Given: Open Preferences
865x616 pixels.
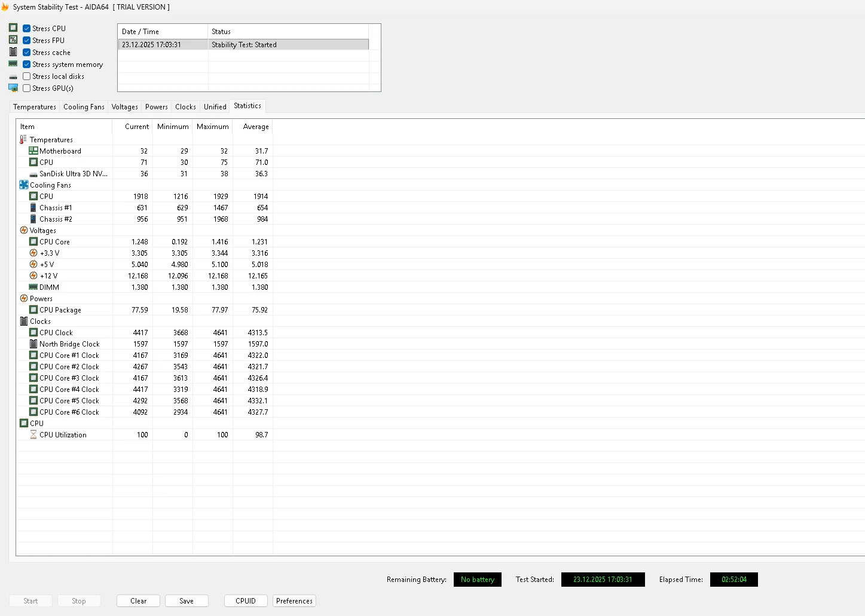Looking at the screenshot, I should click(x=294, y=601).
